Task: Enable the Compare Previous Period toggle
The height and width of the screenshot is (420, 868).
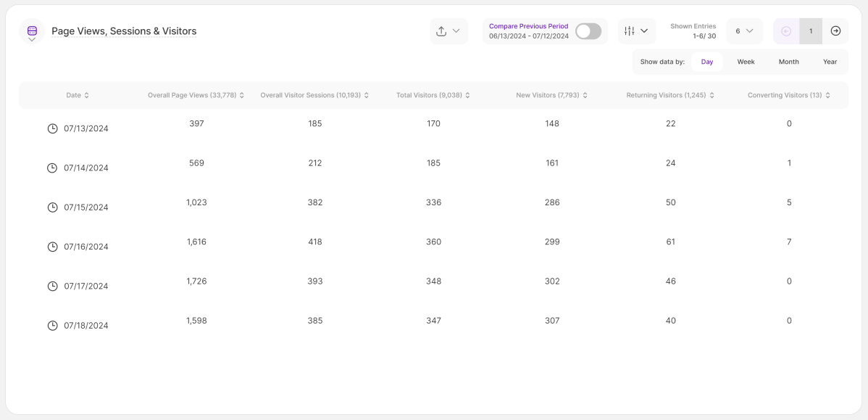Action: (588, 31)
